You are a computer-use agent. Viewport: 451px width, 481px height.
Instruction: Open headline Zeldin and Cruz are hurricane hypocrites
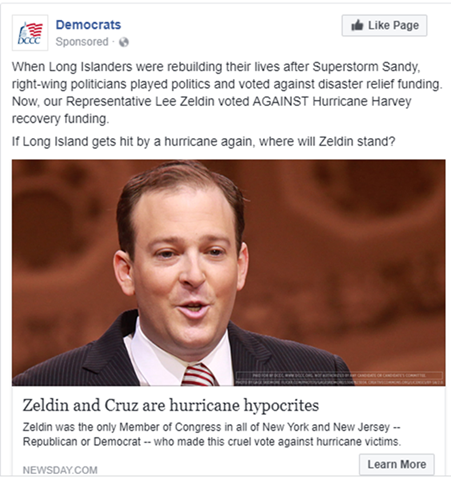pyautogui.click(x=171, y=405)
